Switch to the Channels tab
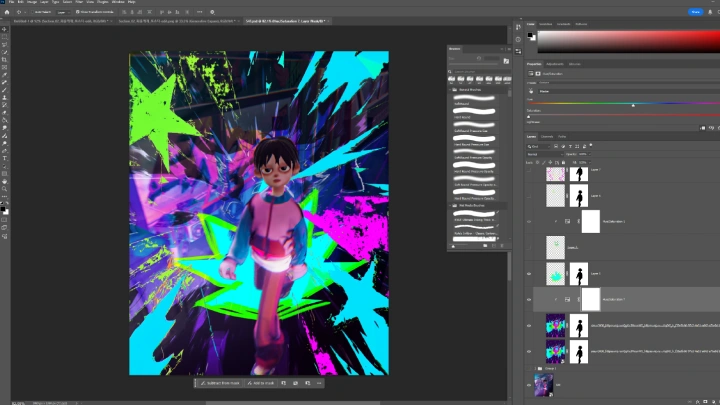 [547, 136]
